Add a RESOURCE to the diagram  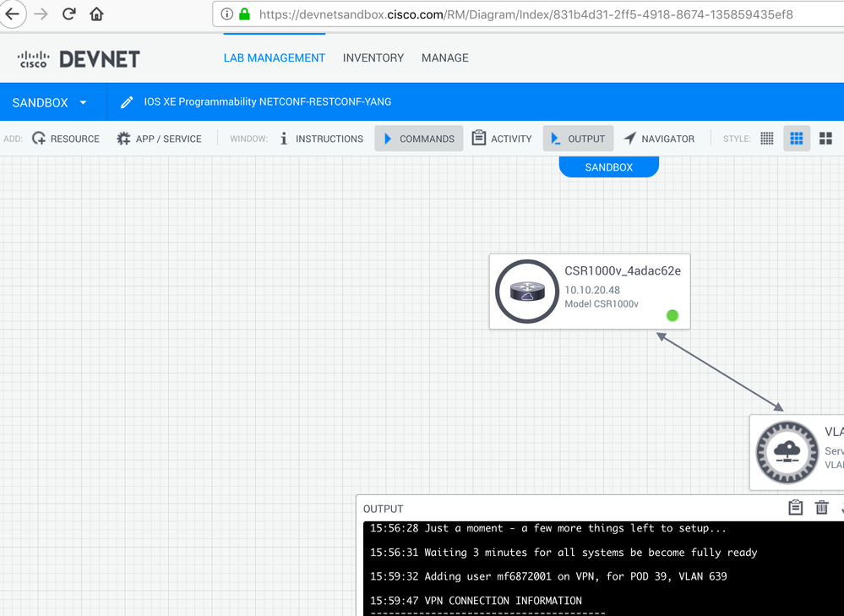[66, 139]
